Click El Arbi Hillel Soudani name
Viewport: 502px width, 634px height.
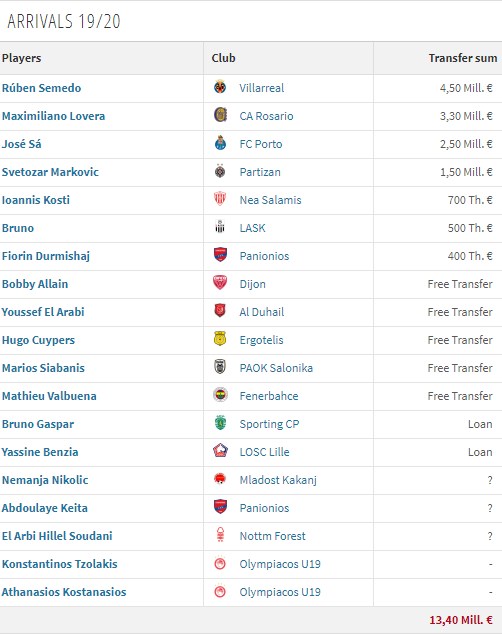point(57,536)
